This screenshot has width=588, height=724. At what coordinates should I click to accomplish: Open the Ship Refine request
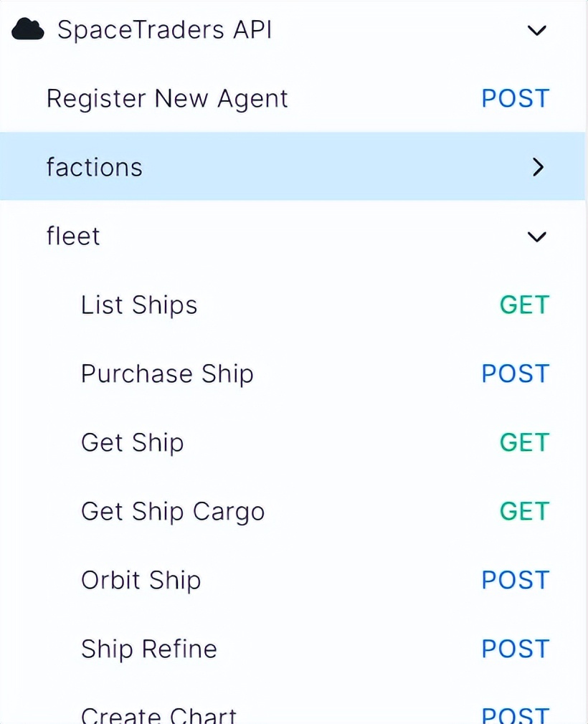[149, 649]
